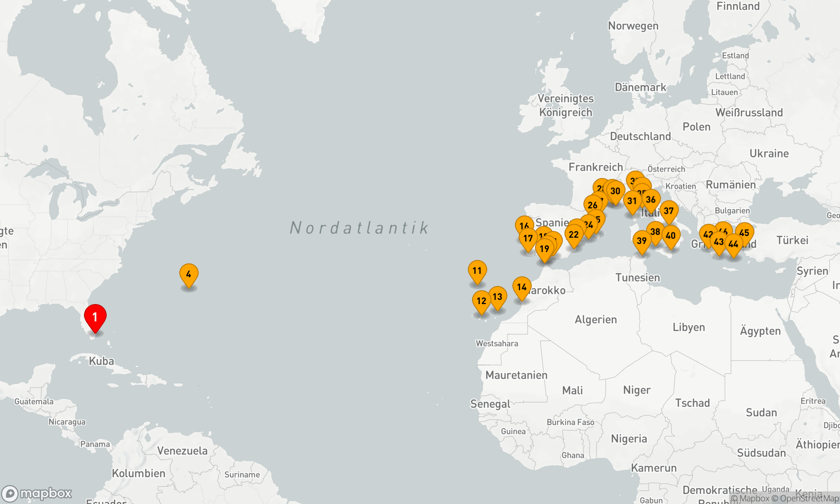Click marker 39 near Tunesien

click(642, 241)
